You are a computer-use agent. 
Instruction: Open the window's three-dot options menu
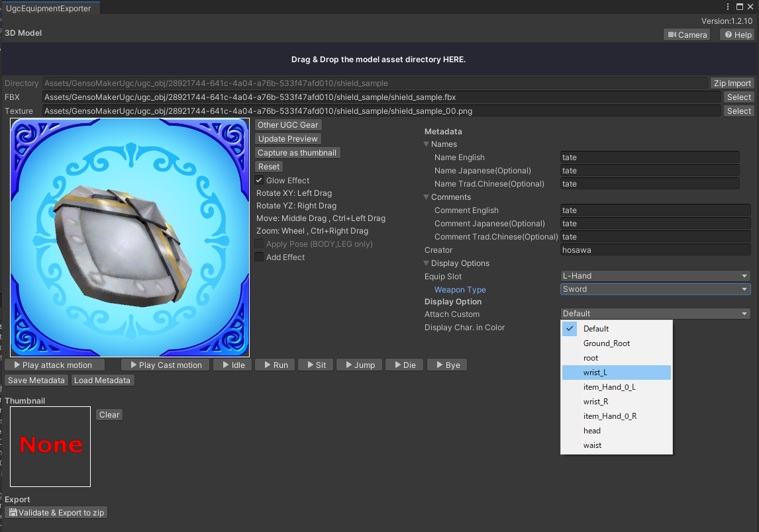point(729,7)
